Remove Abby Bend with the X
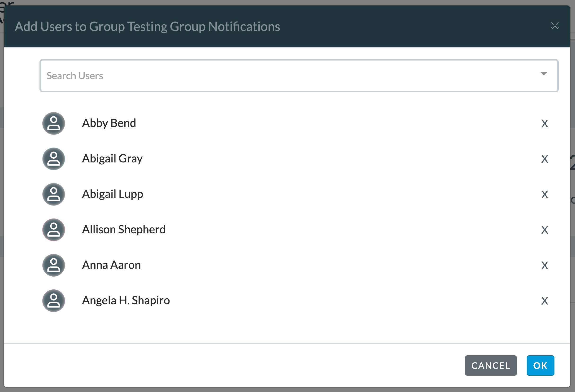 [x=545, y=123]
